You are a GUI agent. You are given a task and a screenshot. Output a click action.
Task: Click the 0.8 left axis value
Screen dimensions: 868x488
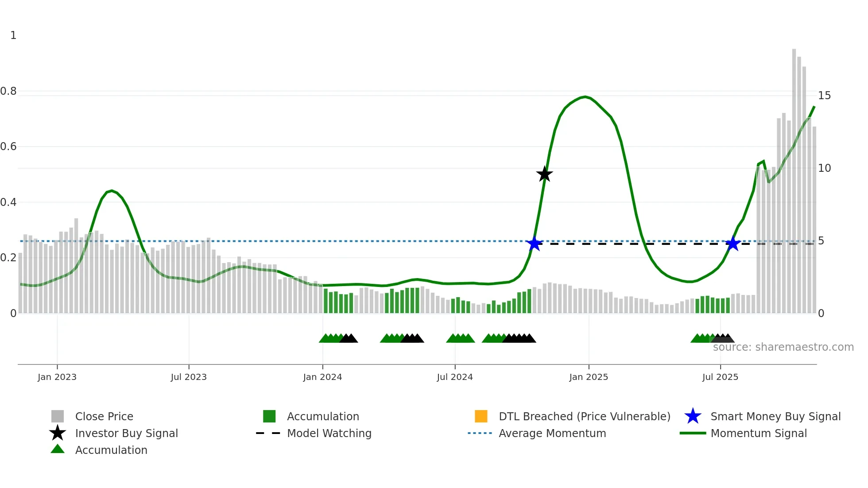8,91
